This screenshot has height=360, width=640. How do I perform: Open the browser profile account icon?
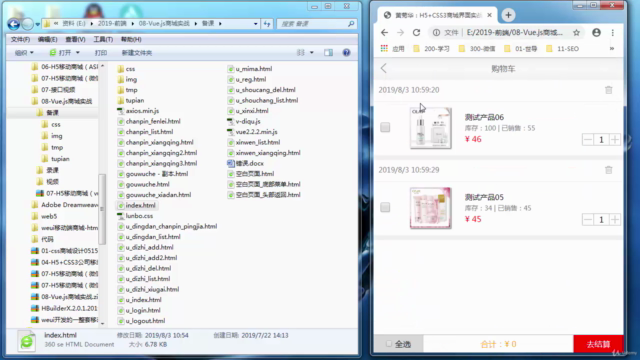(596, 33)
